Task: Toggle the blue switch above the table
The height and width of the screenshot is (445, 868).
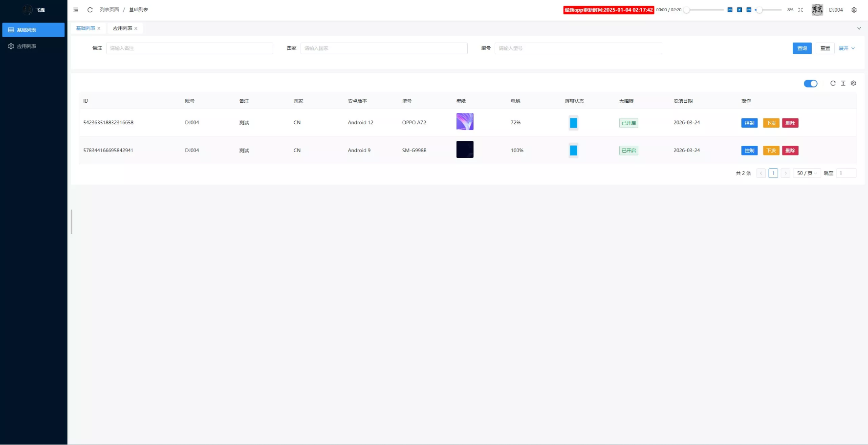Action: click(810, 84)
